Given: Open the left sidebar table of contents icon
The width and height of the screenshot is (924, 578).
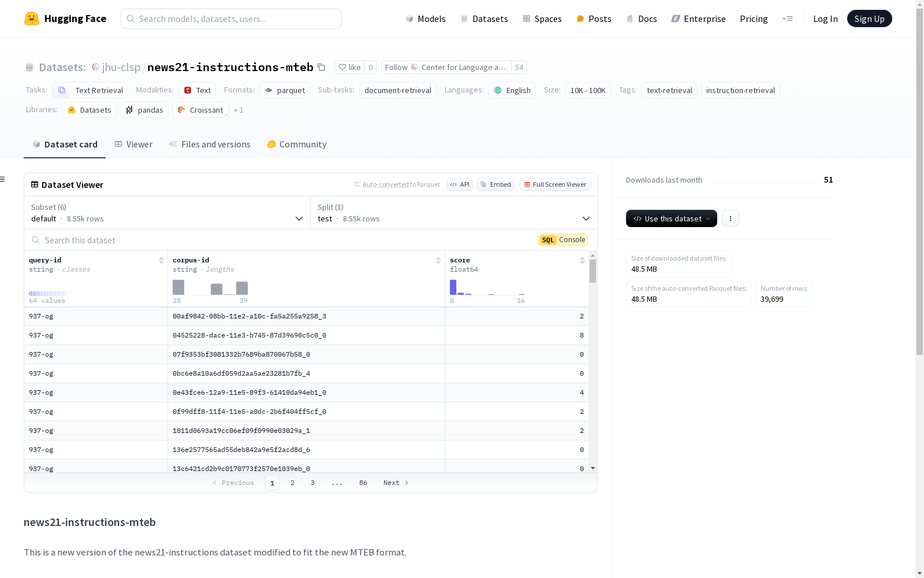Looking at the screenshot, I should [x=3, y=179].
